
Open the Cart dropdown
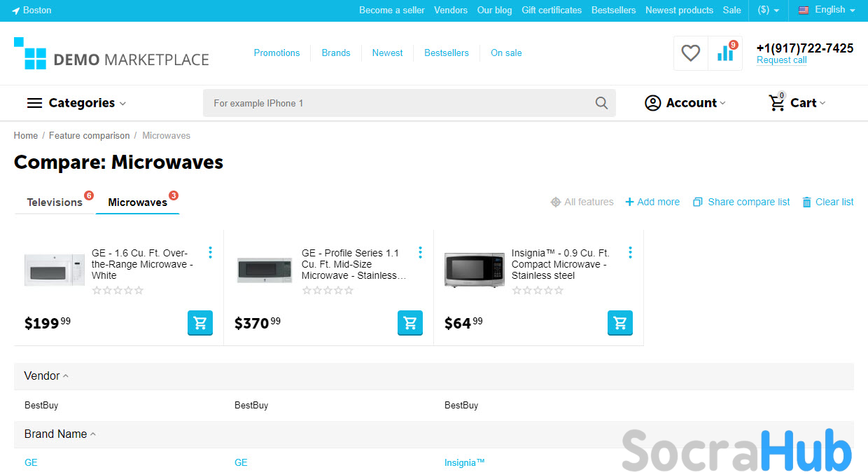click(797, 103)
